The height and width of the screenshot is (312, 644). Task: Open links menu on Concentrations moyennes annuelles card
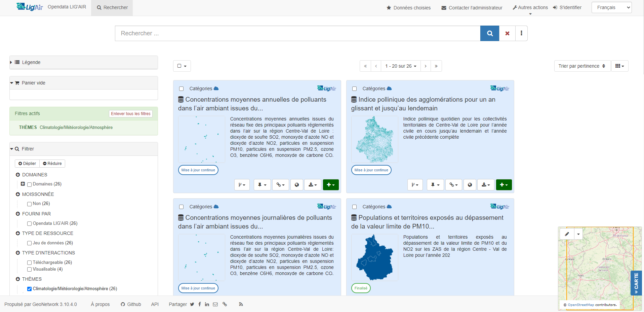click(281, 185)
